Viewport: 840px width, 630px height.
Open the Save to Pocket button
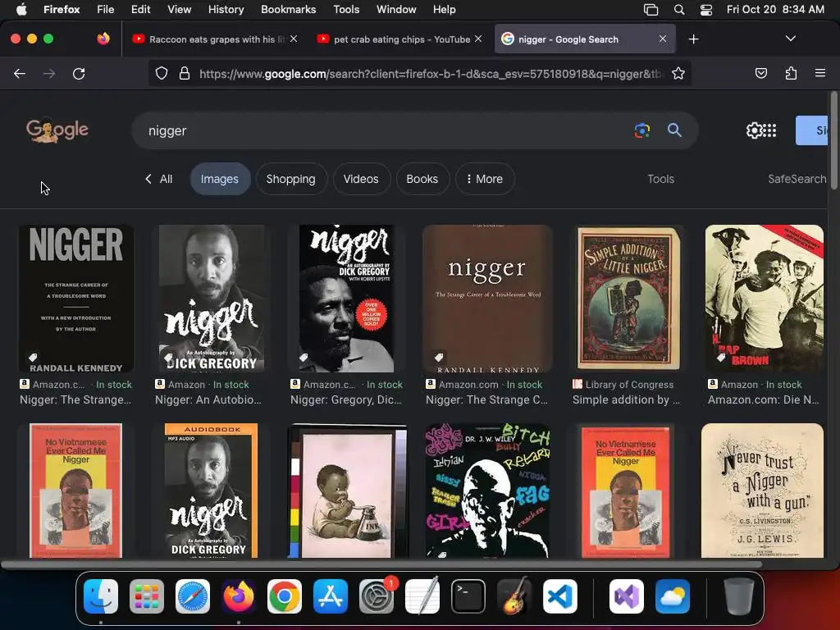760,73
